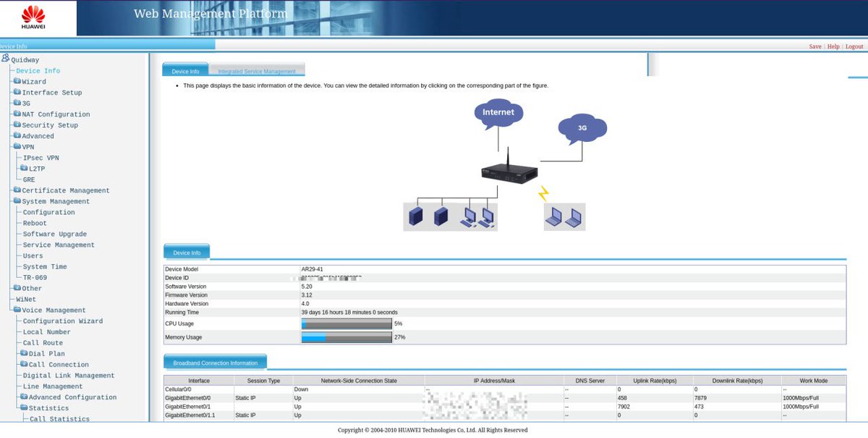The height and width of the screenshot is (438, 868).
Task: Expand the Advanced Configuration node
Action: (x=24, y=397)
